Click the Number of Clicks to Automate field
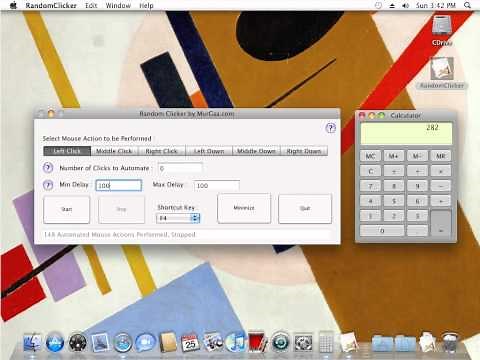 click(180, 168)
